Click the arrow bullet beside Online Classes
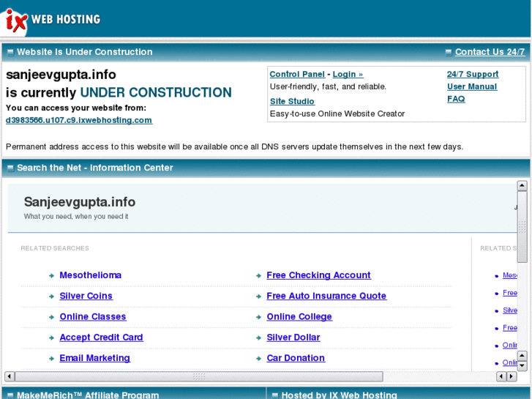 click(51, 317)
